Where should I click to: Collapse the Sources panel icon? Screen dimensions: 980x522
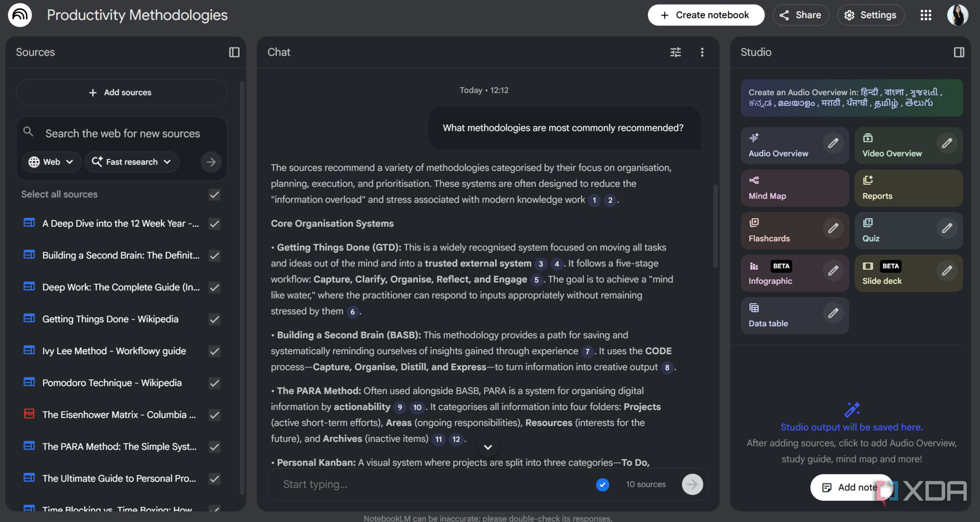234,52
